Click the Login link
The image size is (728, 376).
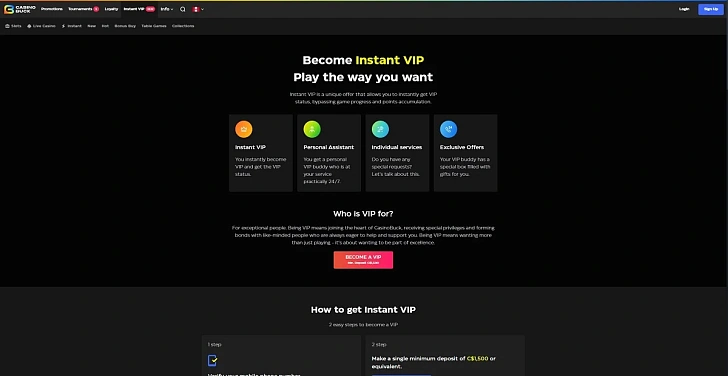pos(684,9)
